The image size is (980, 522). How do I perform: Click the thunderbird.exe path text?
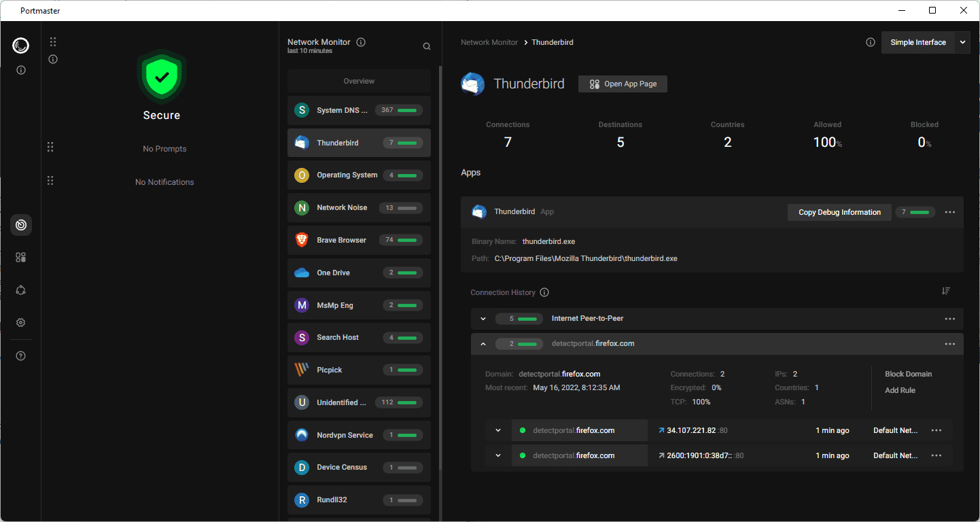[586, 258]
